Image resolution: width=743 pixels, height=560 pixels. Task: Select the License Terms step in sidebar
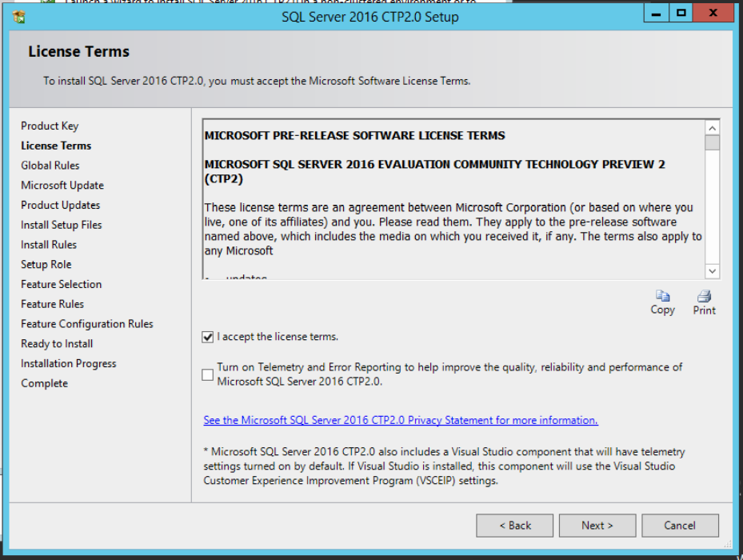(56, 146)
